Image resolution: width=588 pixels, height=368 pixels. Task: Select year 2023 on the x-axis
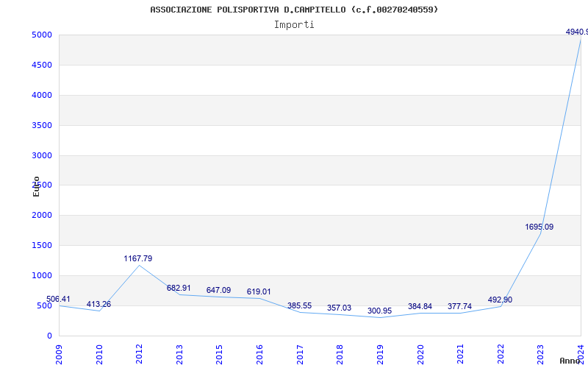tap(540, 352)
